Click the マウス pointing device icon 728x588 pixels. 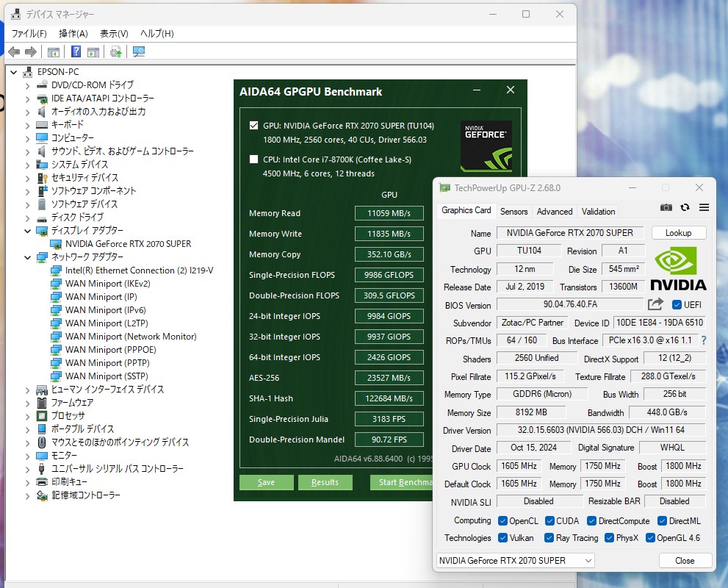42,442
